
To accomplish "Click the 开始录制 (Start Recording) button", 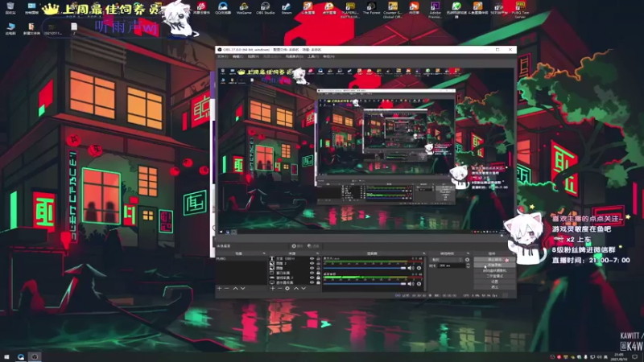I will tap(494, 265).
